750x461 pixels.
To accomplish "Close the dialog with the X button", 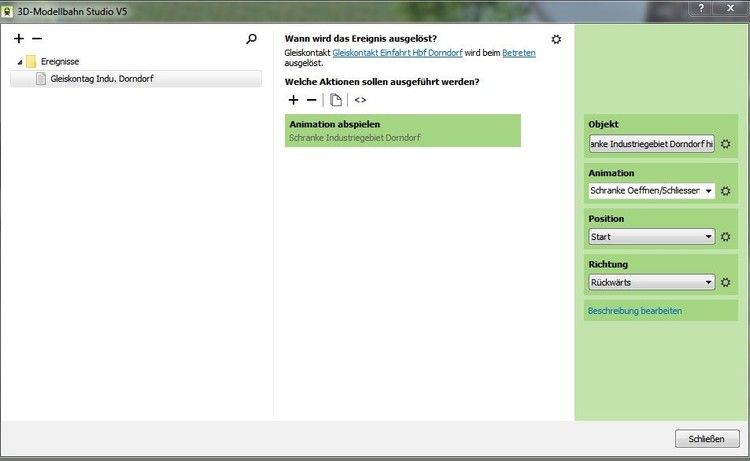I will 730,8.
